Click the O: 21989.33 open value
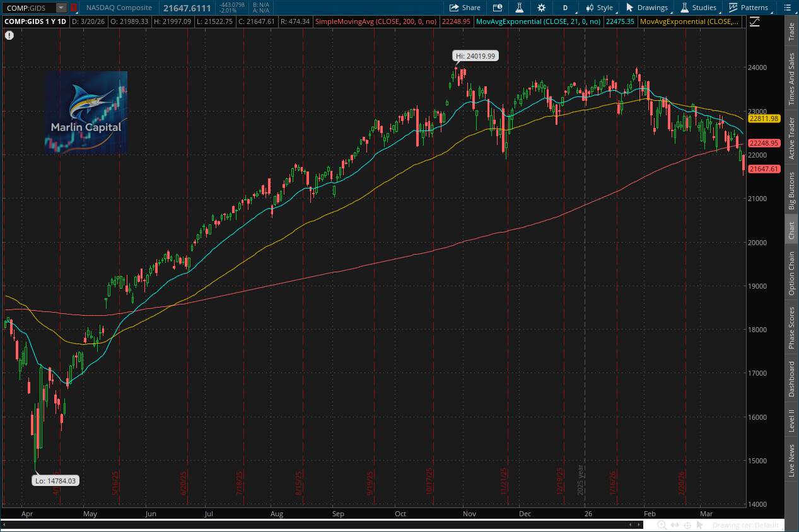799x532 pixels. (x=131, y=21)
